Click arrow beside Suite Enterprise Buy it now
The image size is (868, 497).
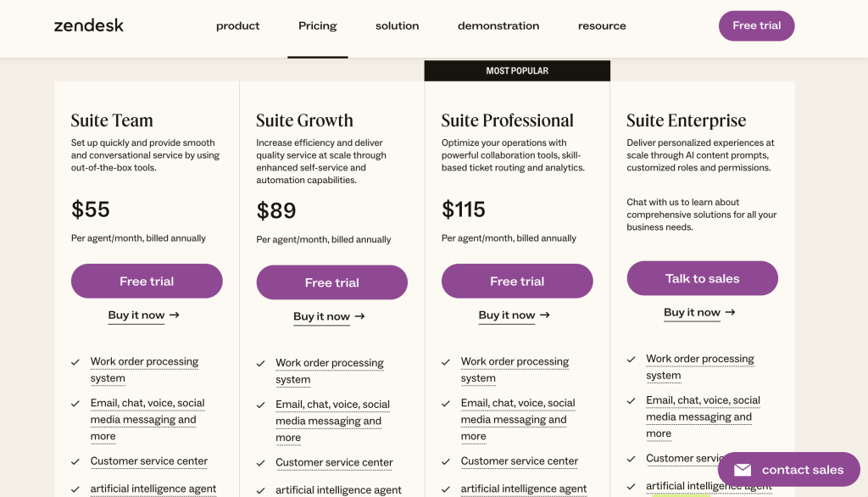coord(730,312)
